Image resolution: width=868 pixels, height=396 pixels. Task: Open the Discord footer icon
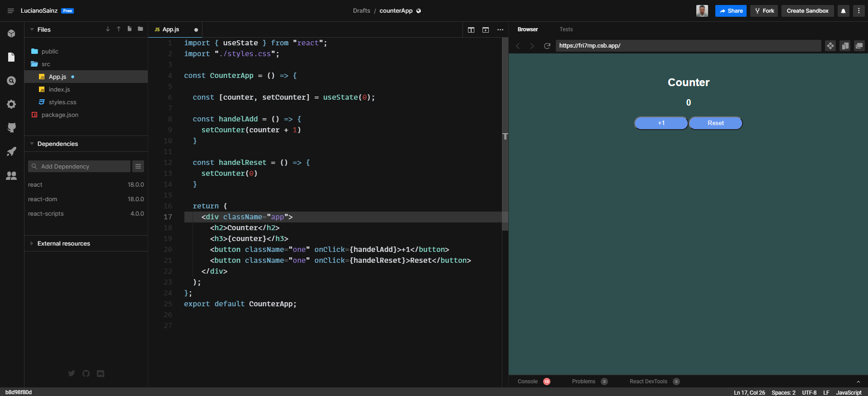click(x=101, y=373)
